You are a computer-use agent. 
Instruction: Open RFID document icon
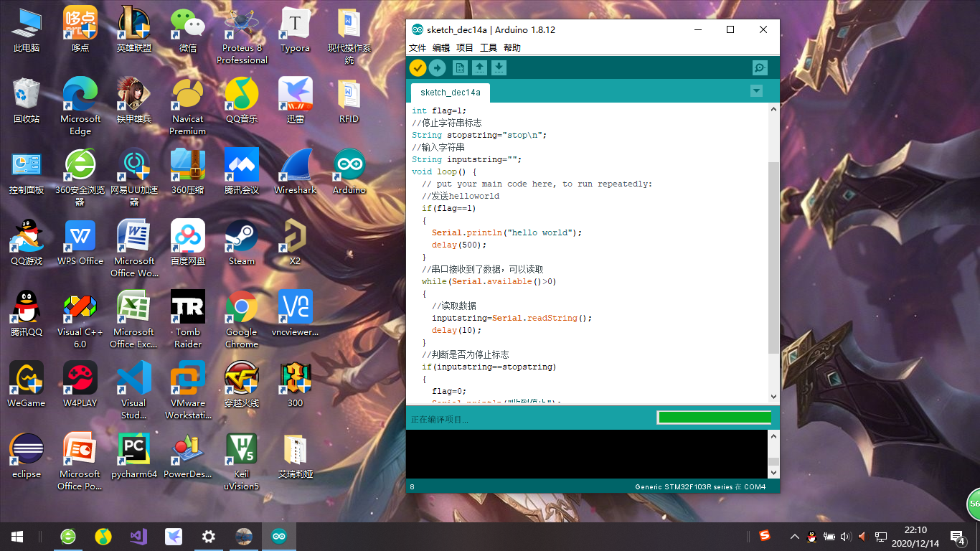coord(349,101)
